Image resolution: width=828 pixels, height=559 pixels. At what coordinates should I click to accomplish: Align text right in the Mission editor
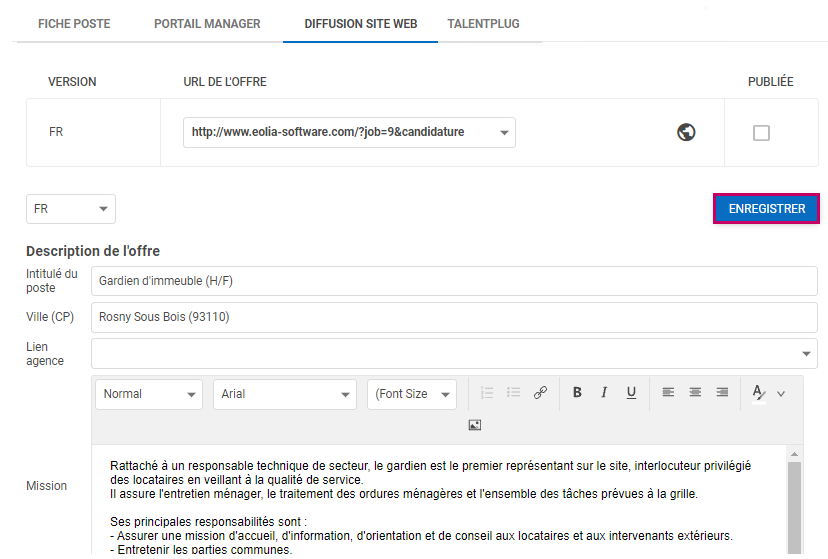point(722,393)
